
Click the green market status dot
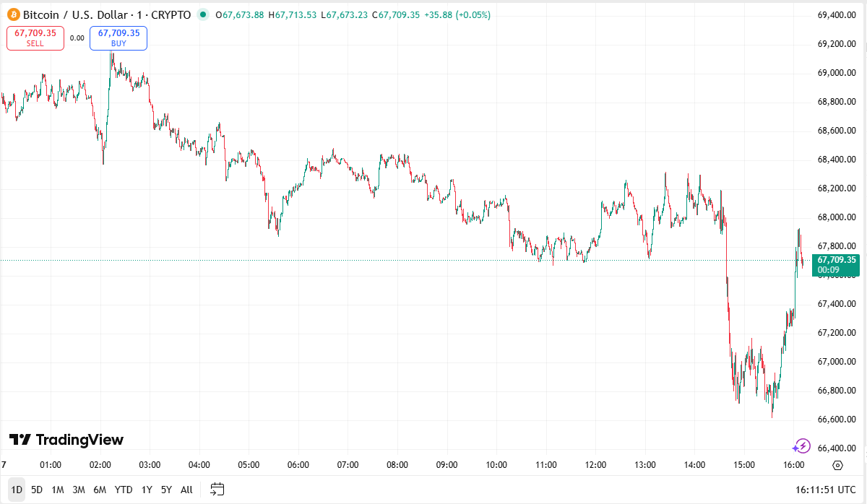(x=202, y=14)
